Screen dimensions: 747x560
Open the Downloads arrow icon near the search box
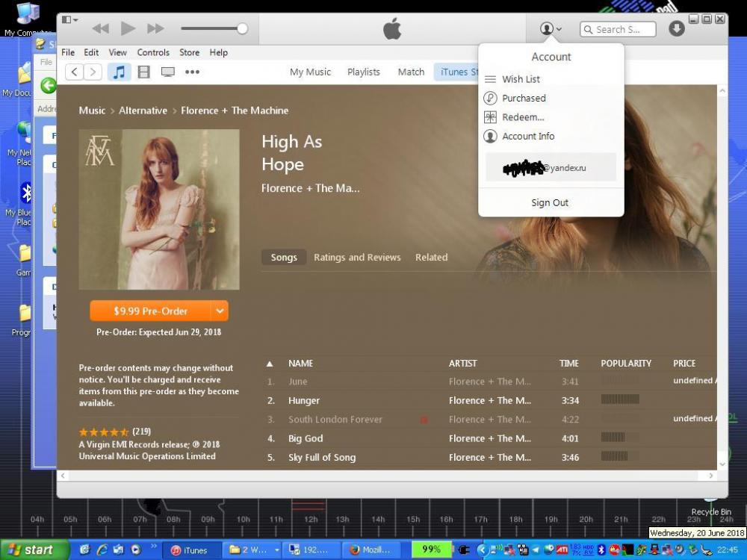(x=676, y=28)
